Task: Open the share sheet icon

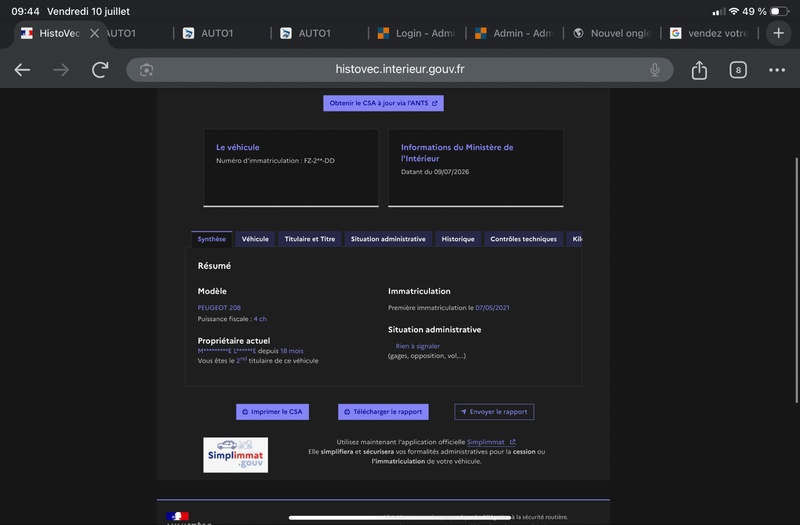Action: tap(699, 70)
